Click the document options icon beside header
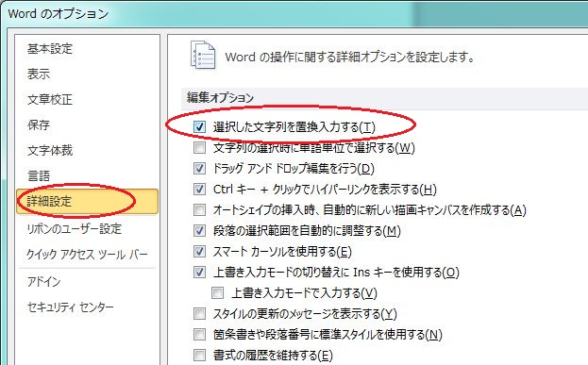Viewport: 588px width, 365px height. tap(203, 55)
